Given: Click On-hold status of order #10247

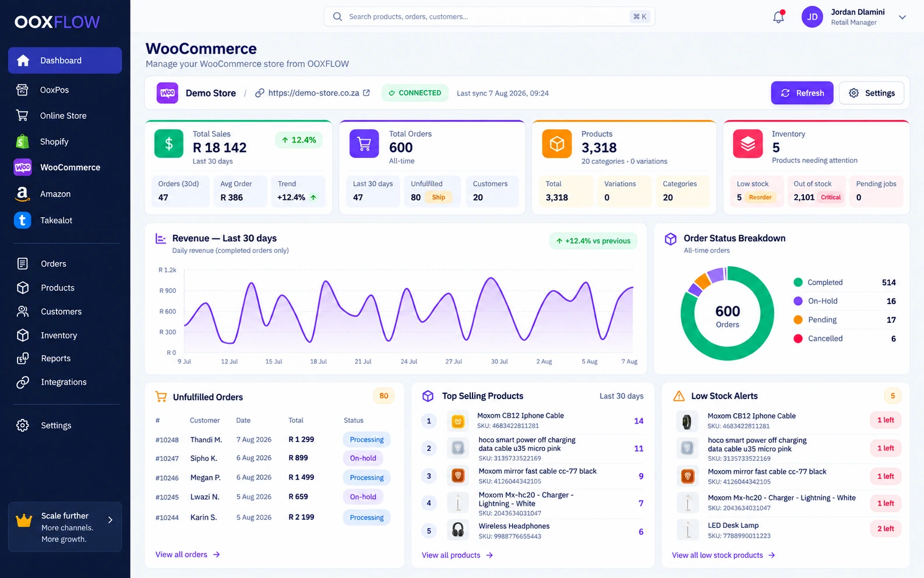Looking at the screenshot, I should (363, 458).
